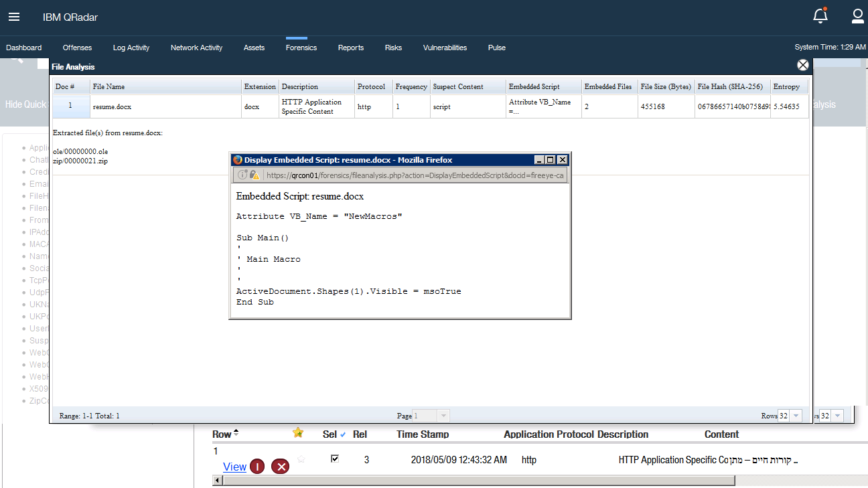Image resolution: width=868 pixels, height=488 pixels.
Task: Sort by Row column arrows
Action: coord(236,434)
